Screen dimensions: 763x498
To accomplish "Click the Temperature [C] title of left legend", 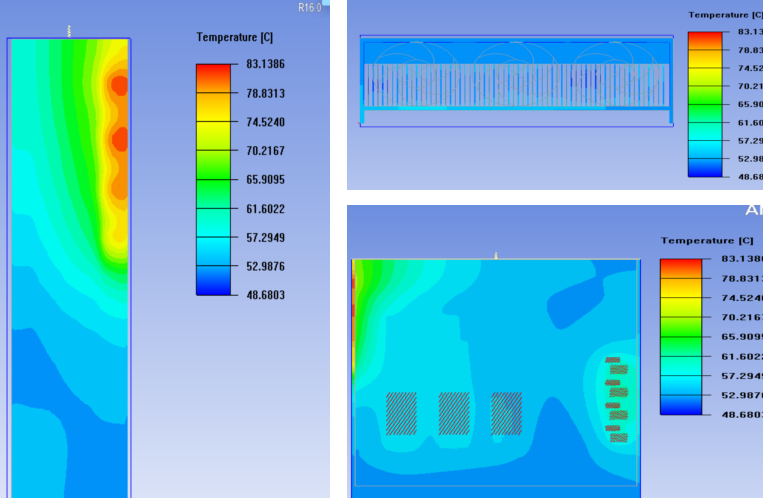I will pos(235,37).
